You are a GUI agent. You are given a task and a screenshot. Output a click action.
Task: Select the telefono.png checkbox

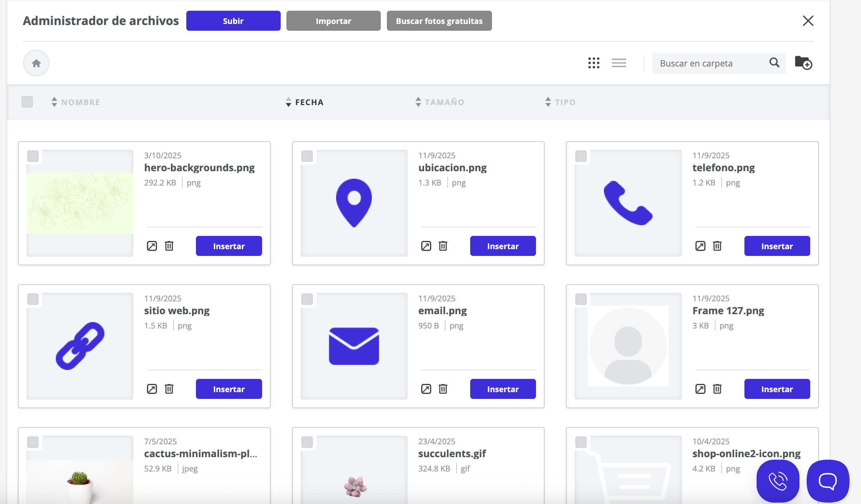coord(581,156)
